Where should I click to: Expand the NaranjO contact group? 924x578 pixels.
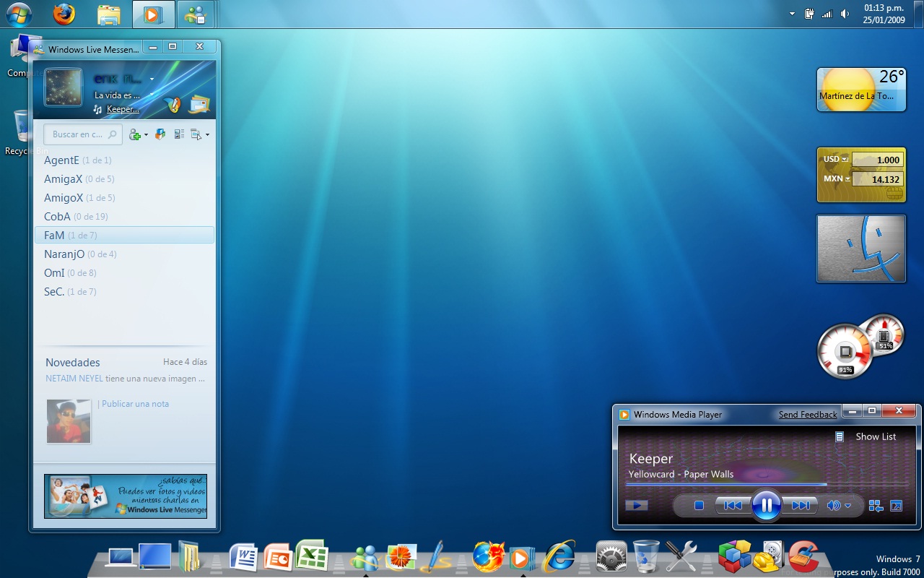click(79, 254)
